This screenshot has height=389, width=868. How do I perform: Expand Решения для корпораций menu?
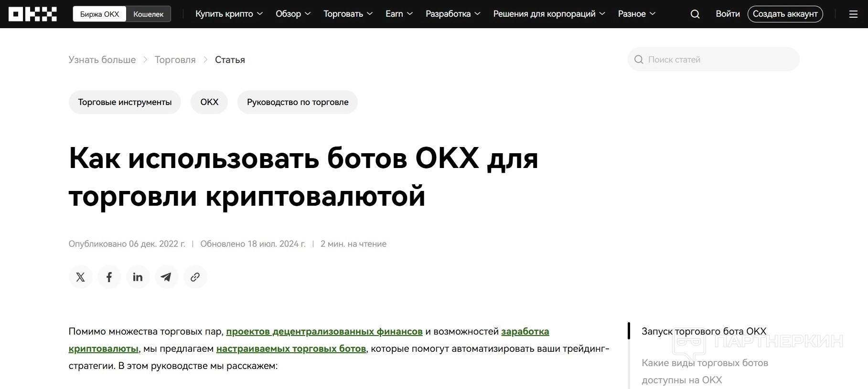point(549,14)
